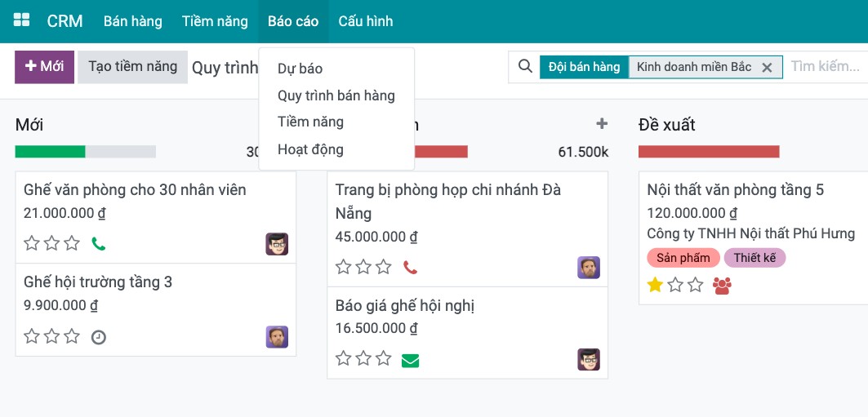The height and width of the screenshot is (417, 868).
Task: Open salesperson avatar on Ghế văn phòng card
Action: [x=277, y=244]
